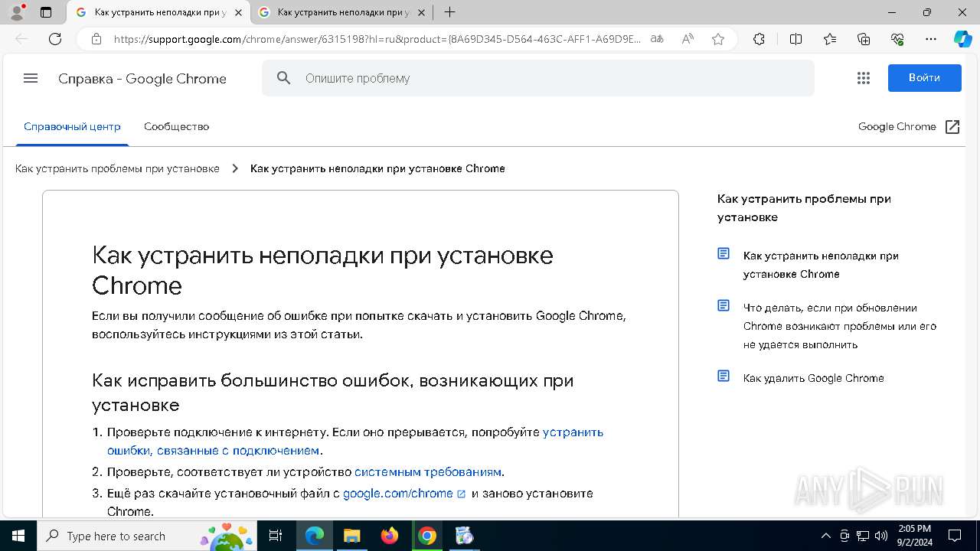View site information via the lock icon
Viewport: 980px width, 551px height.
[x=96, y=39]
